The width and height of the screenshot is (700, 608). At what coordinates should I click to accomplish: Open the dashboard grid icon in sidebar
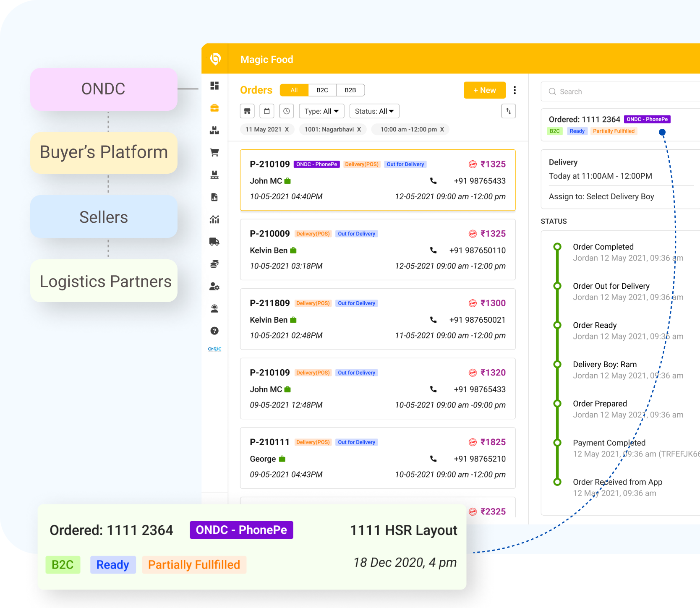(214, 86)
